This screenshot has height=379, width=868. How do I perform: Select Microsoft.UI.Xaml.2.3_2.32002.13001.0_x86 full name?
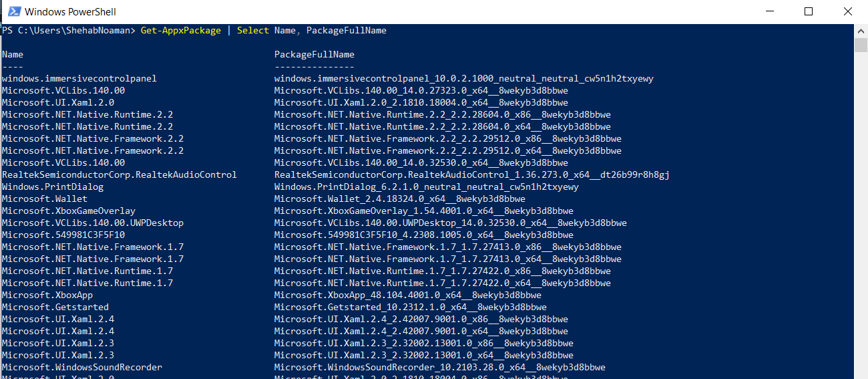(x=424, y=344)
